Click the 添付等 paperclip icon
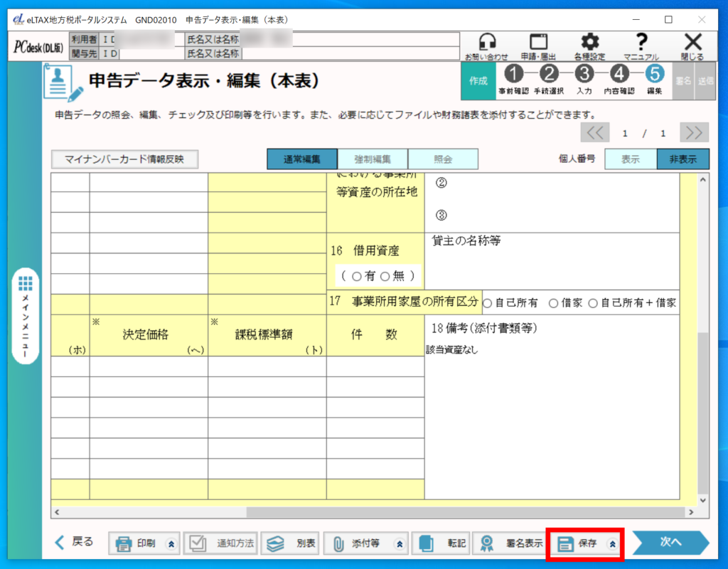Viewport: 728px width, 569px height. tap(339, 544)
